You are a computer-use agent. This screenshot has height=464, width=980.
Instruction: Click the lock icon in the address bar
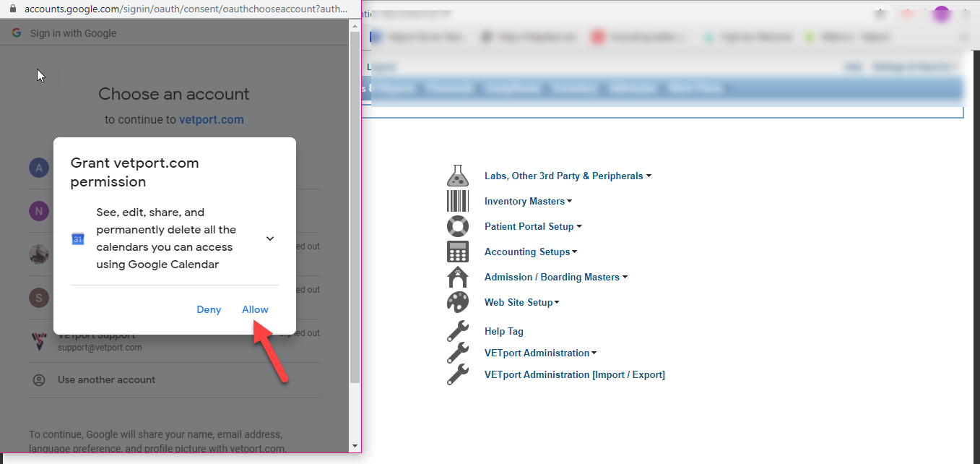point(13,10)
